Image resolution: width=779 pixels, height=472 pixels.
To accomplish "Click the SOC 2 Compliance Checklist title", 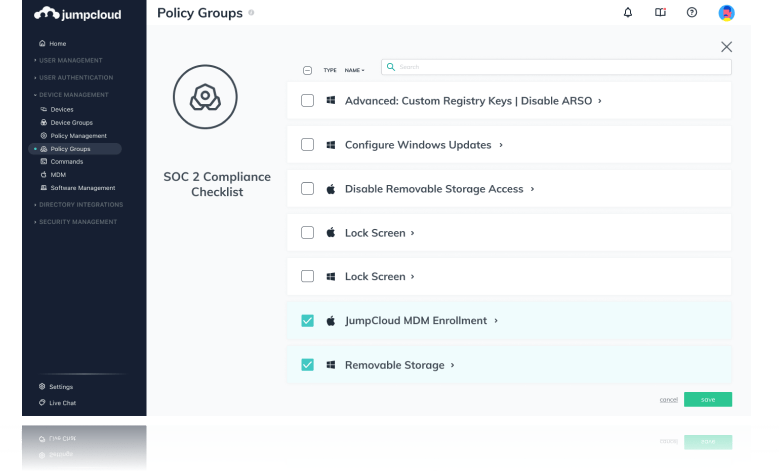I will [217, 184].
